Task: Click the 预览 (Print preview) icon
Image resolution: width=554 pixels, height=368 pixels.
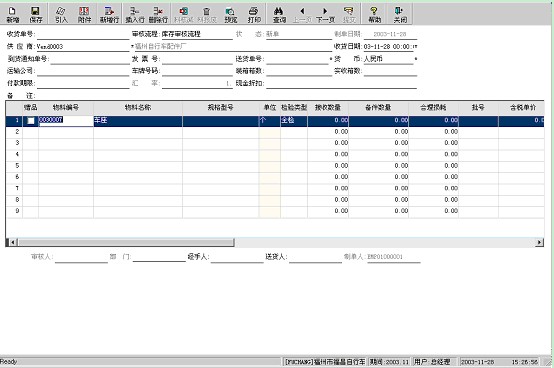Action: [x=230, y=14]
